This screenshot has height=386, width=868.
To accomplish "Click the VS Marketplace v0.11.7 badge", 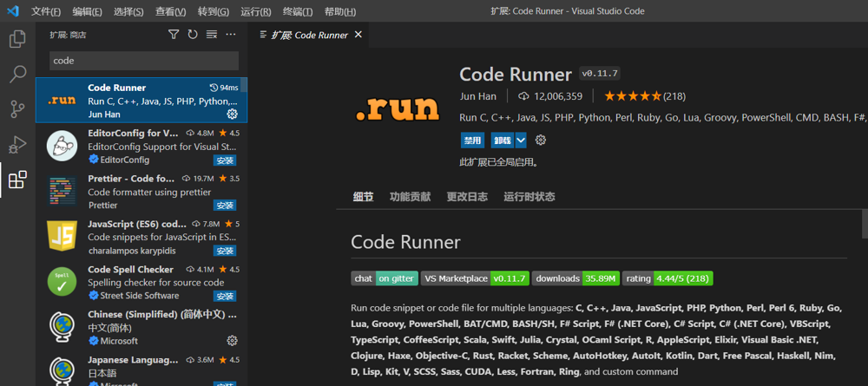I will [x=476, y=278].
